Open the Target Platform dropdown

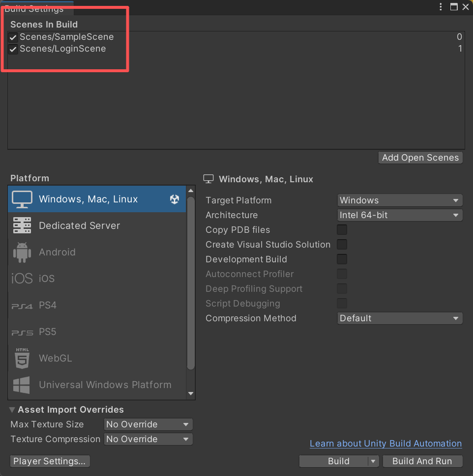click(x=400, y=200)
